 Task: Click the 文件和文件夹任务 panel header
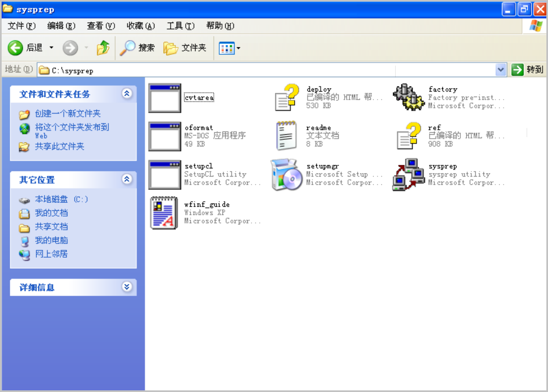tap(73, 94)
